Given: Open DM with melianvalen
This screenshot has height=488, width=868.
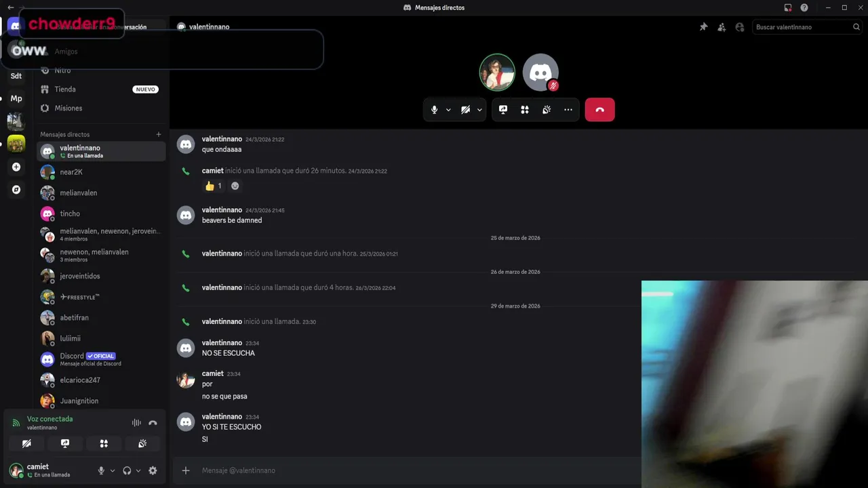Looking at the screenshot, I should tap(102, 193).
